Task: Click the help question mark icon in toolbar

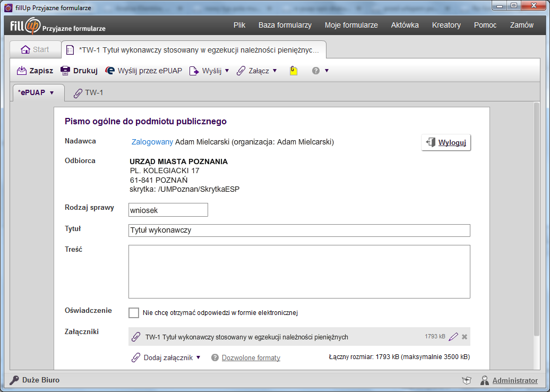Action: (x=316, y=71)
